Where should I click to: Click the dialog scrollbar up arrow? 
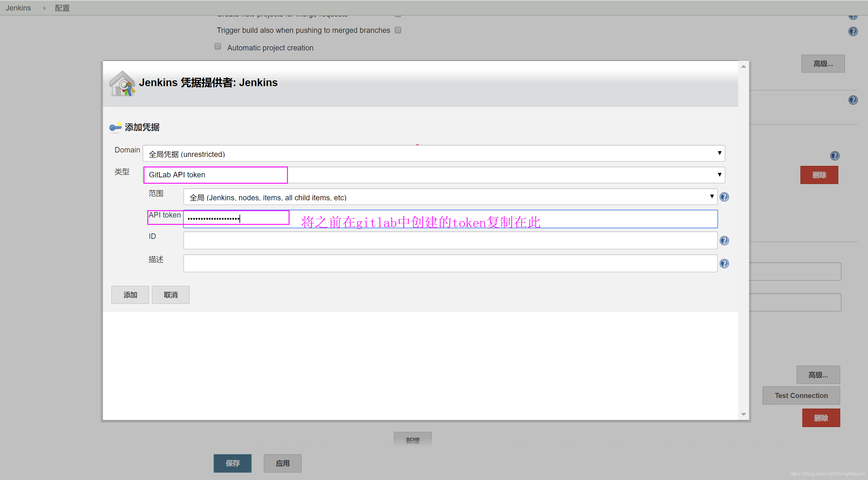point(743,66)
